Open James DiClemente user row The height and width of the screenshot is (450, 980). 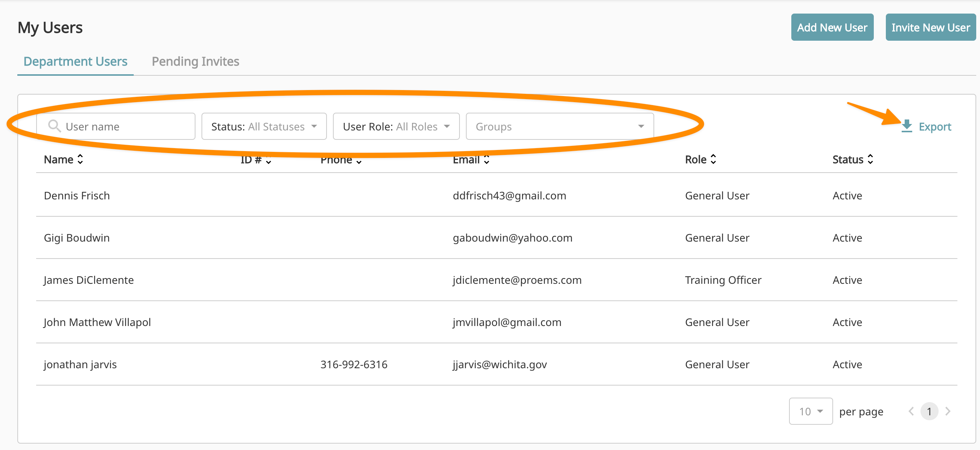89,280
